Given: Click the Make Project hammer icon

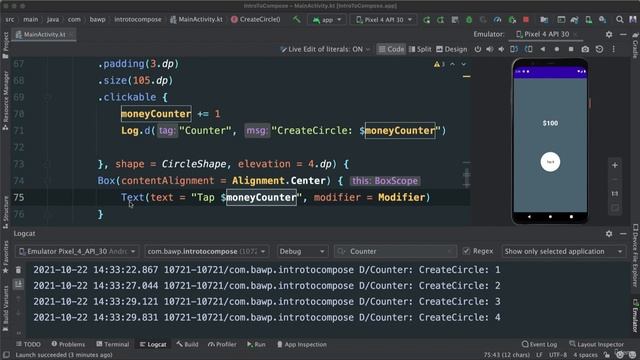Looking at the screenshot, I should click(297, 19).
